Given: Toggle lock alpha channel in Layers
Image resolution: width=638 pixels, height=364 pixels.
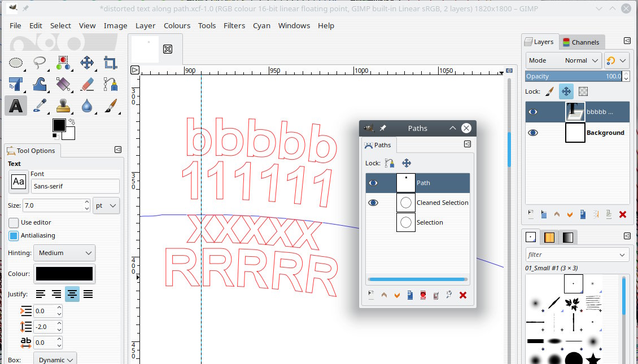Looking at the screenshot, I should pos(583,91).
